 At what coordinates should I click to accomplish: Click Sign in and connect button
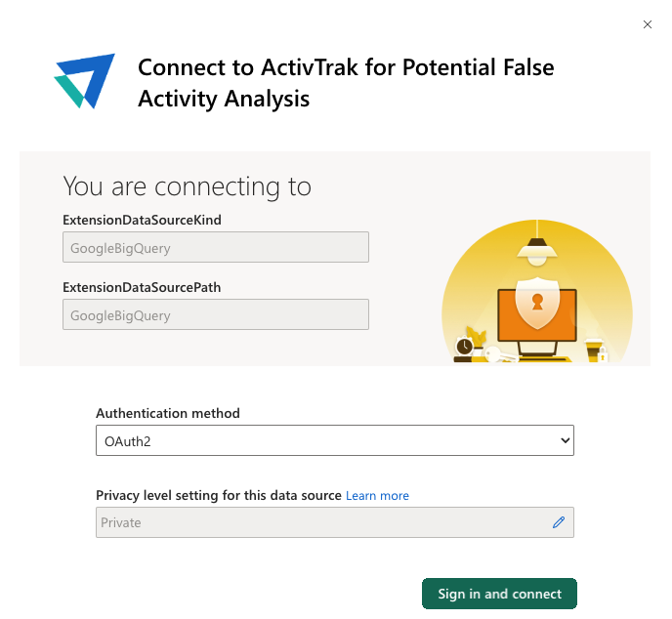point(499,594)
